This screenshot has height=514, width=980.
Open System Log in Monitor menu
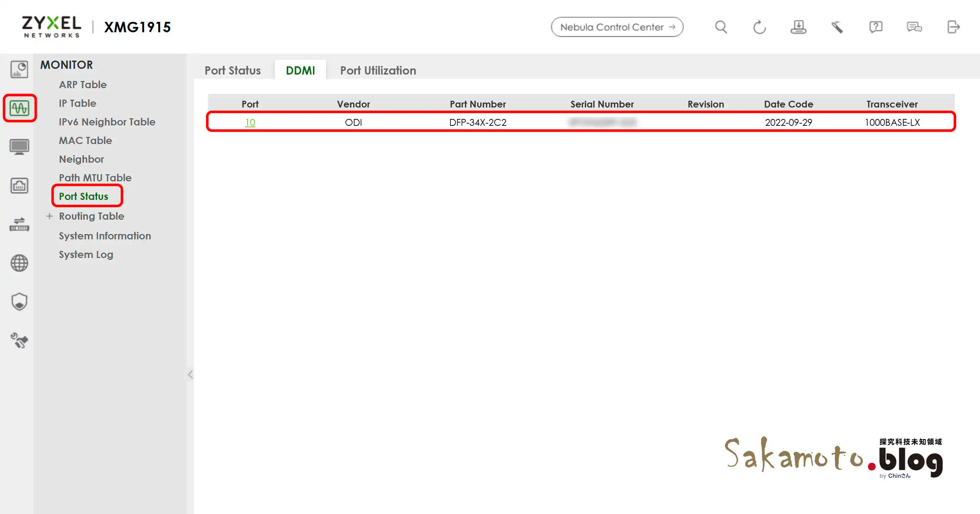86,254
